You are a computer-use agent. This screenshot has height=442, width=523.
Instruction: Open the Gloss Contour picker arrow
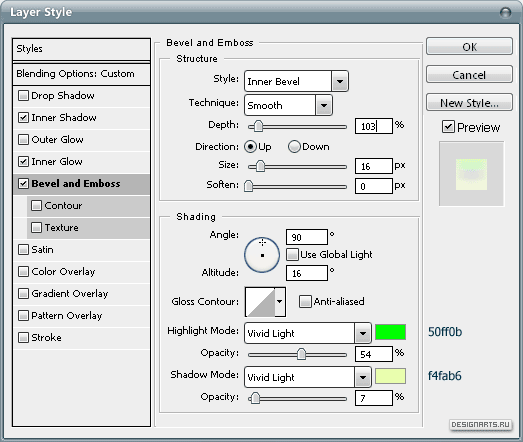(x=280, y=302)
